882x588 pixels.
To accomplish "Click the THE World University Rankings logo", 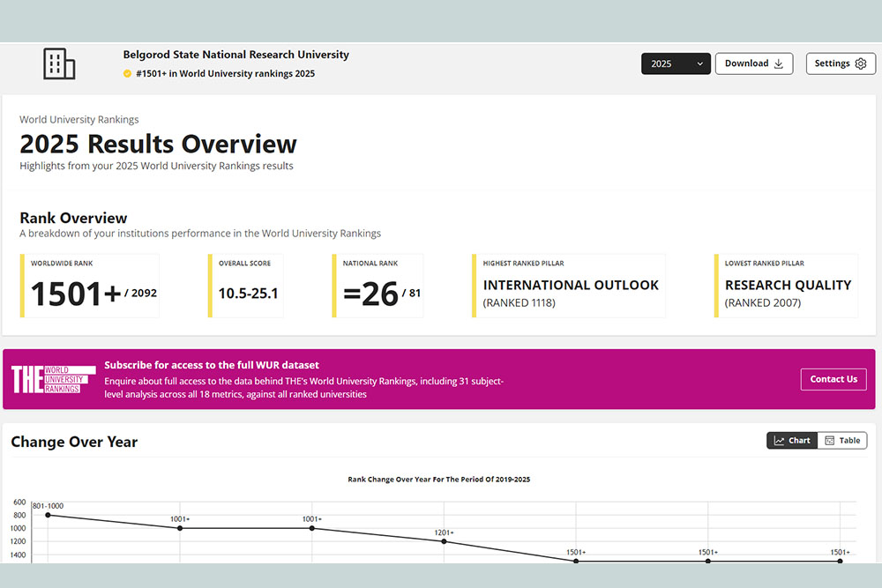I will coord(54,379).
